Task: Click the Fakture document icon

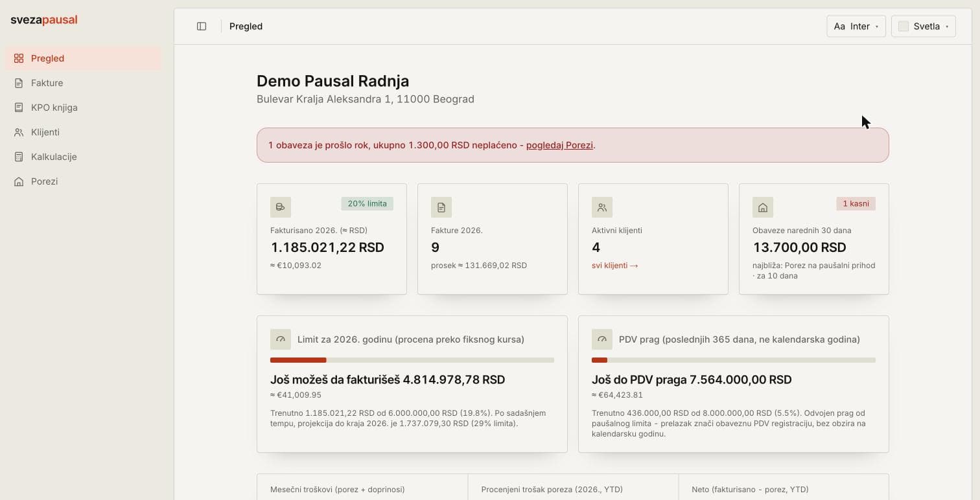Action: pyautogui.click(x=19, y=83)
